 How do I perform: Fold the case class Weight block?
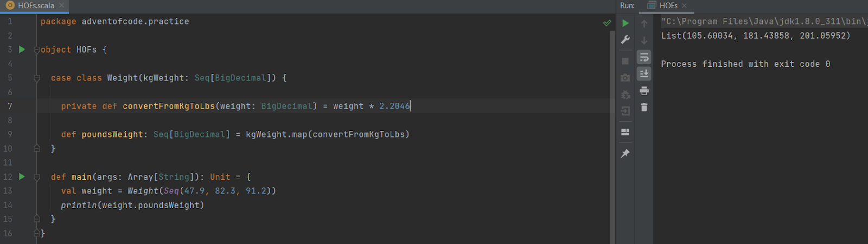pos(37,78)
